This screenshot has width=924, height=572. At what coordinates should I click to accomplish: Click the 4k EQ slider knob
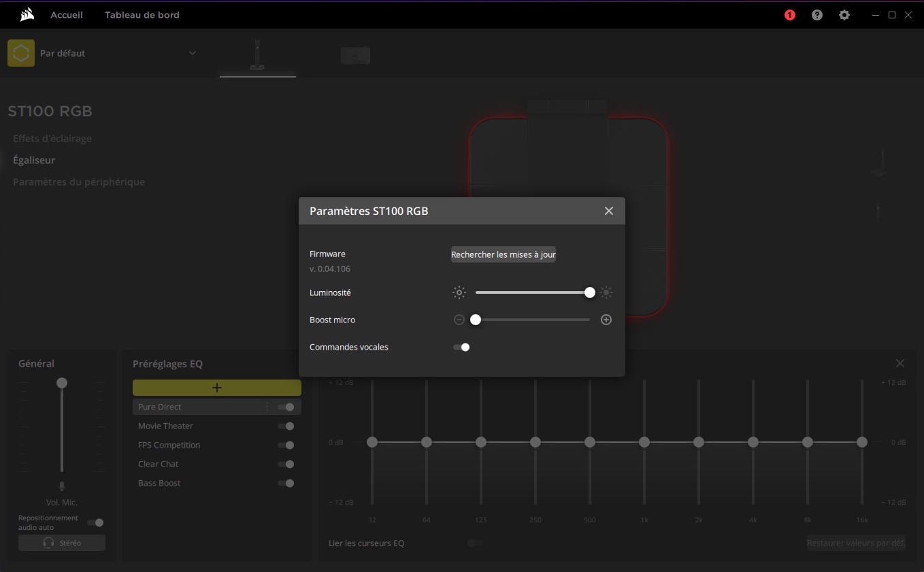(753, 442)
